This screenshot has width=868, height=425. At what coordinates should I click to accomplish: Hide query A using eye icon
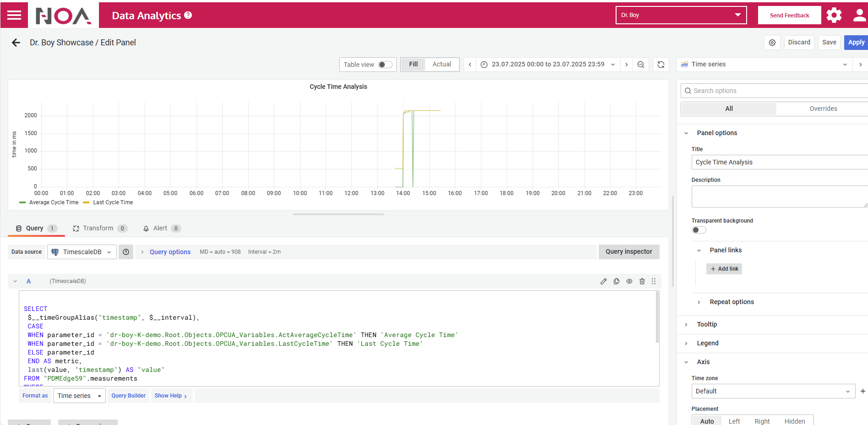pyautogui.click(x=629, y=281)
